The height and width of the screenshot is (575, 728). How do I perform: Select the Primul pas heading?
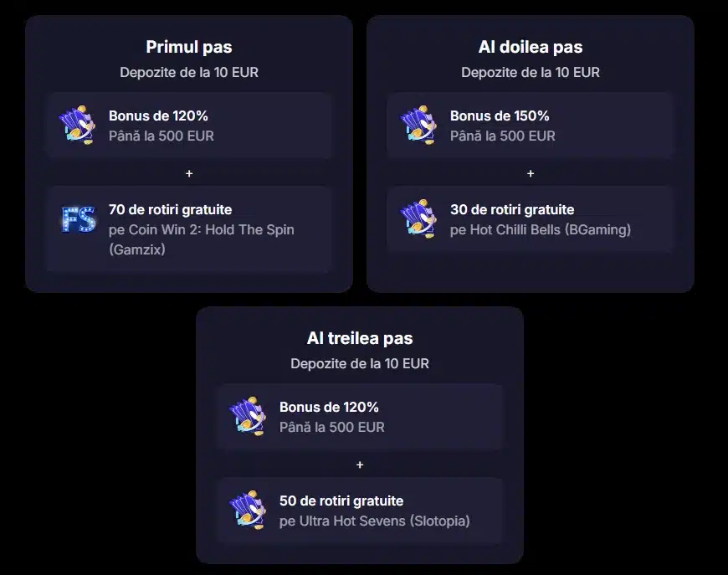(189, 47)
